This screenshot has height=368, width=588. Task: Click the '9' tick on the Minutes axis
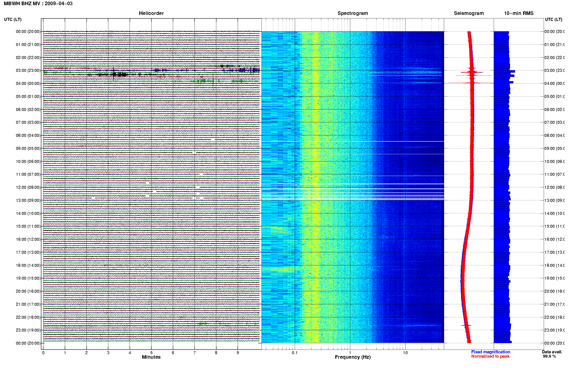[x=238, y=353]
